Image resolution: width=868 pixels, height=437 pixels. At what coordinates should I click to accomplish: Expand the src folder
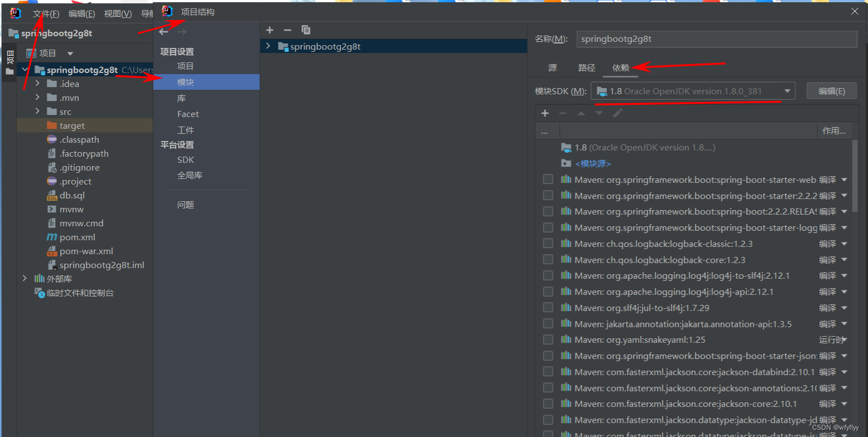tap(37, 111)
